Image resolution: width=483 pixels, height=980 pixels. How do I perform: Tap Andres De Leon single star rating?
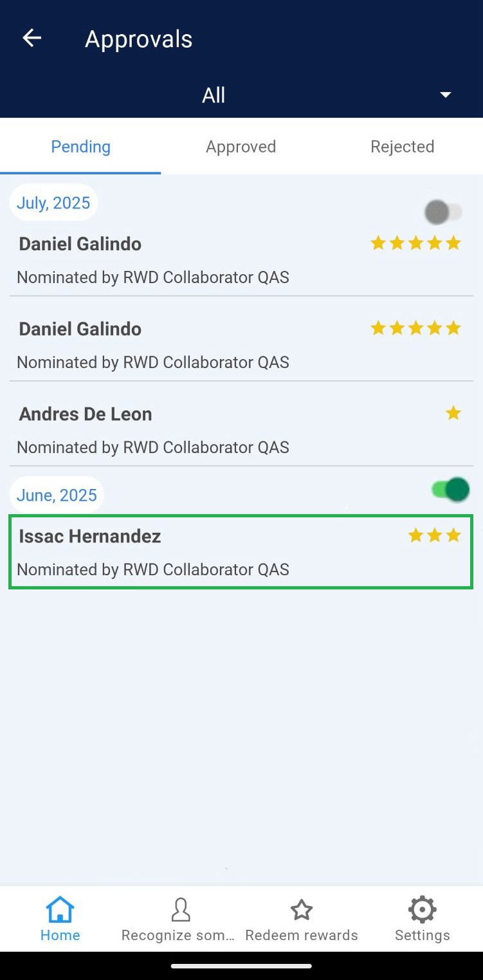(453, 413)
